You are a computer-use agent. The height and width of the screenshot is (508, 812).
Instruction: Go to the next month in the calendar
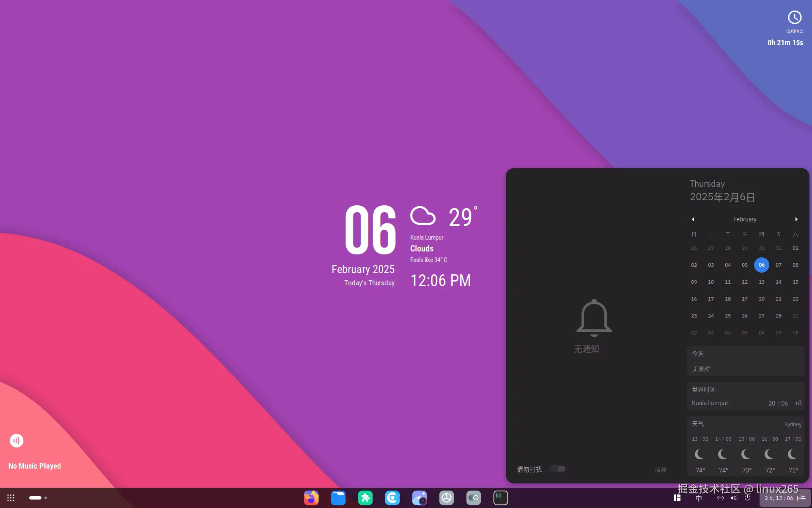tap(797, 219)
